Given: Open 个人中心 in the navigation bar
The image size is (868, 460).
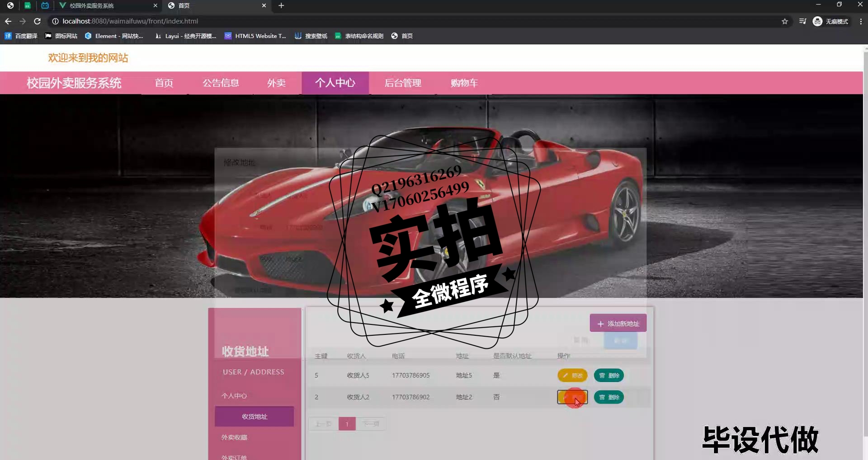Looking at the screenshot, I should pyautogui.click(x=335, y=83).
